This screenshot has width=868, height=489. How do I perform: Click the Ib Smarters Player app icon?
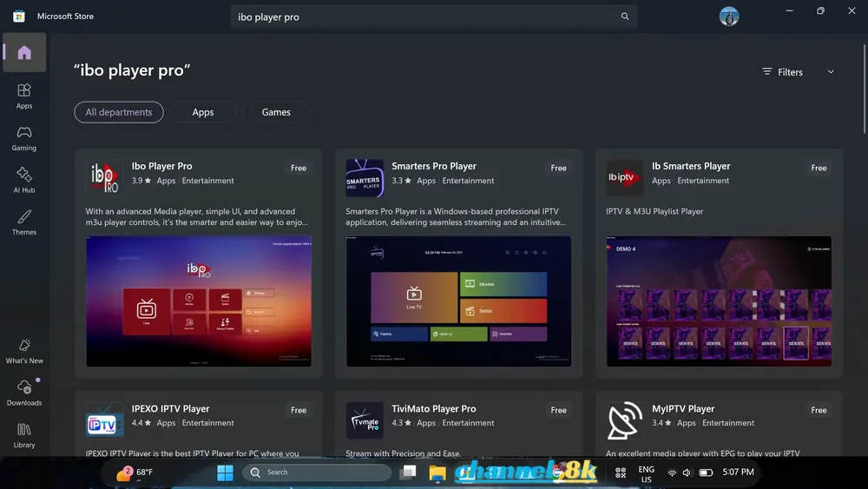pyautogui.click(x=625, y=178)
